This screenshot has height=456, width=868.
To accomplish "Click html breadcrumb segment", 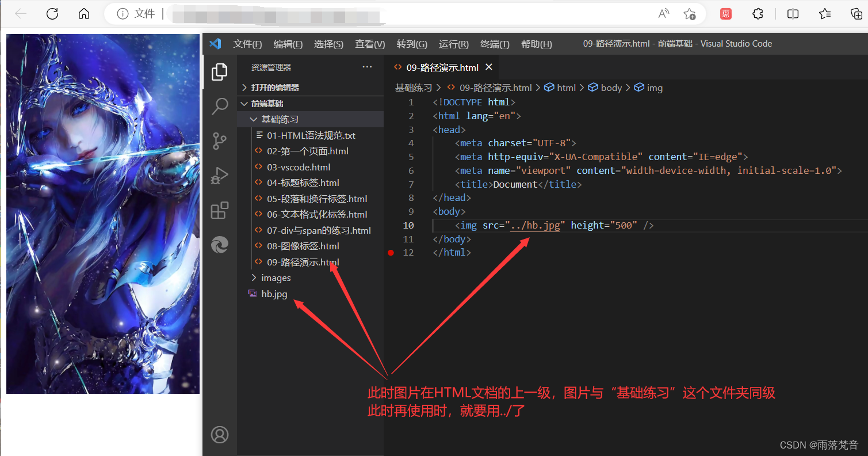I will (x=560, y=88).
